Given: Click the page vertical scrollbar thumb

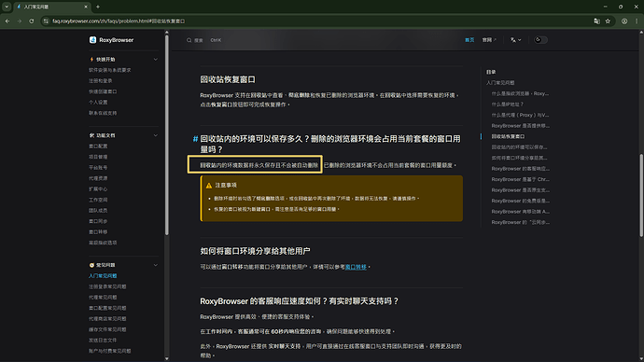Looking at the screenshot, I should (x=641, y=195).
